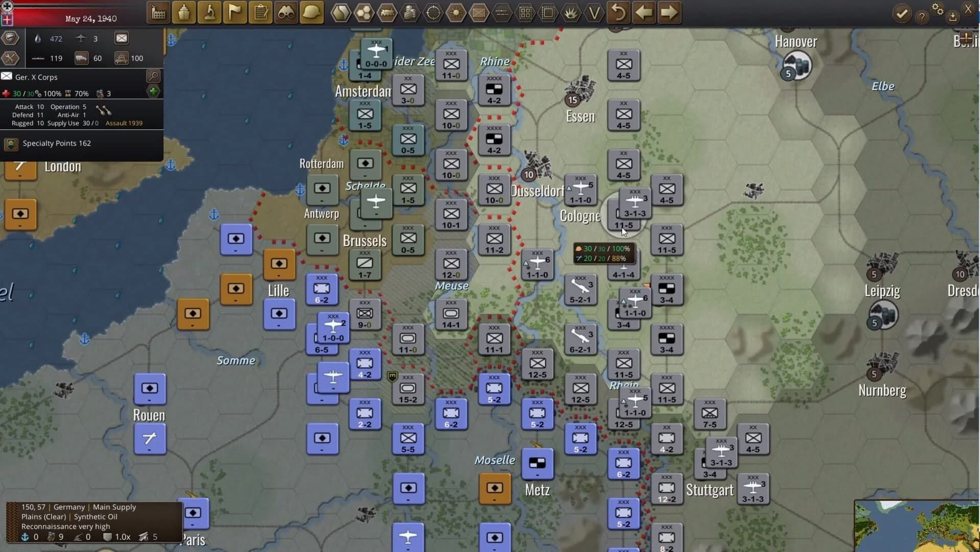Image resolution: width=980 pixels, height=552 pixels.
Task: Click the flag icon in the toolbar
Action: pyautogui.click(x=235, y=12)
